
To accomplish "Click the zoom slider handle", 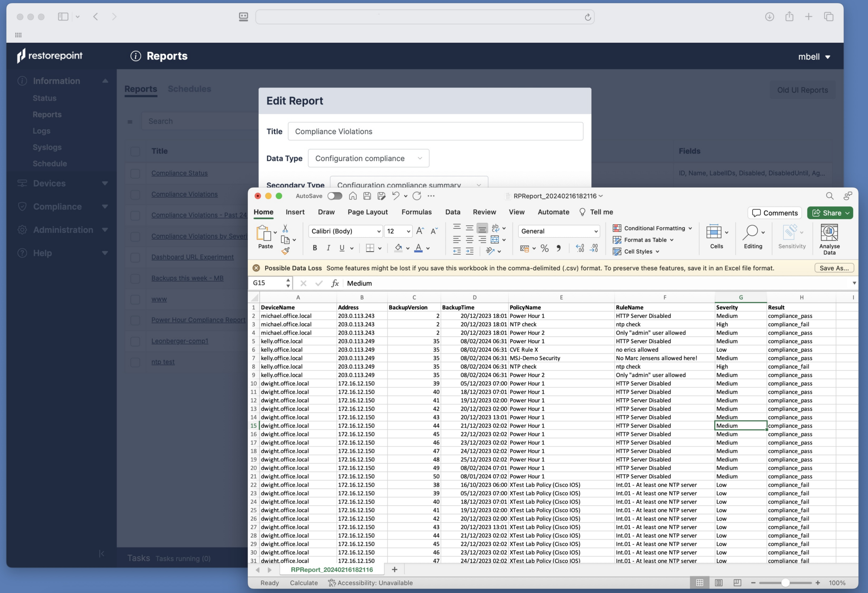I will [x=785, y=583].
